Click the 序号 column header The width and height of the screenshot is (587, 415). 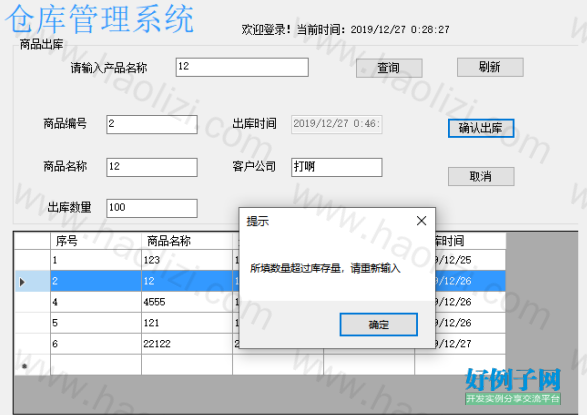[96, 241]
